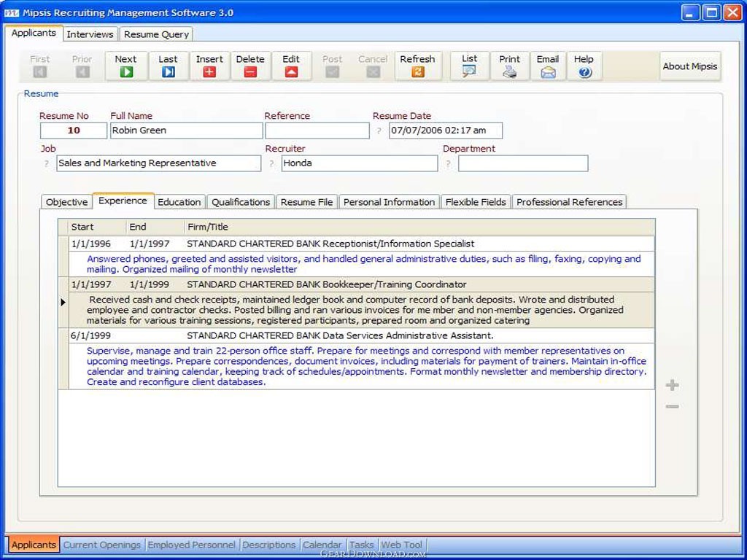Open the About Mipsis dialog
747x560 pixels.
pyautogui.click(x=690, y=66)
